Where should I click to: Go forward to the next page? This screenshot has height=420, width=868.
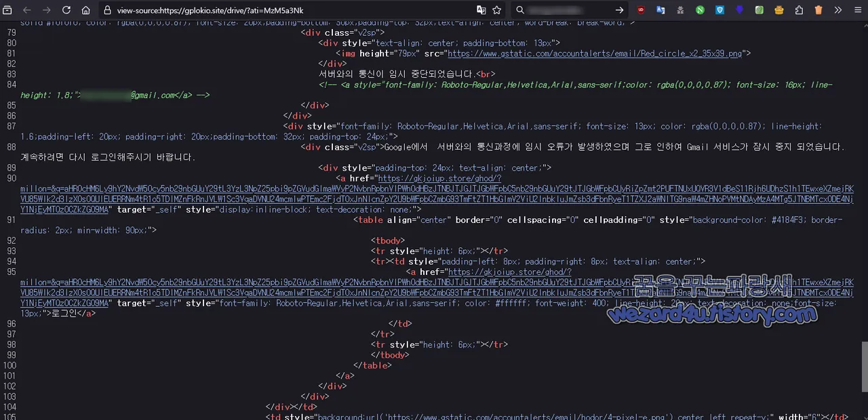coord(47,10)
